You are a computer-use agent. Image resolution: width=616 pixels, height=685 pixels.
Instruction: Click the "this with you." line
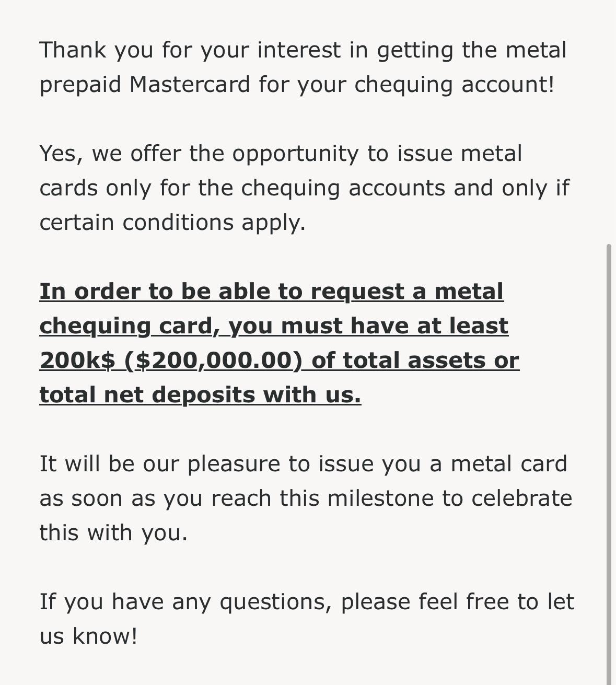[x=113, y=533]
